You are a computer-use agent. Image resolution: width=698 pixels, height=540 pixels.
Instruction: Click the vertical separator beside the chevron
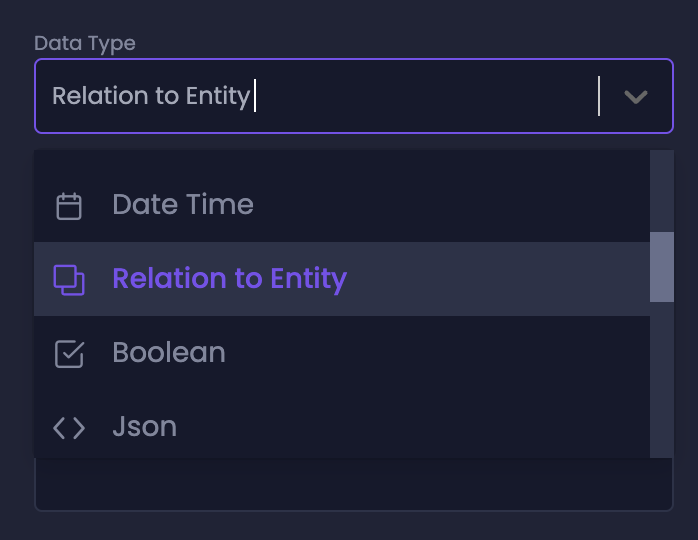click(x=599, y=97)
